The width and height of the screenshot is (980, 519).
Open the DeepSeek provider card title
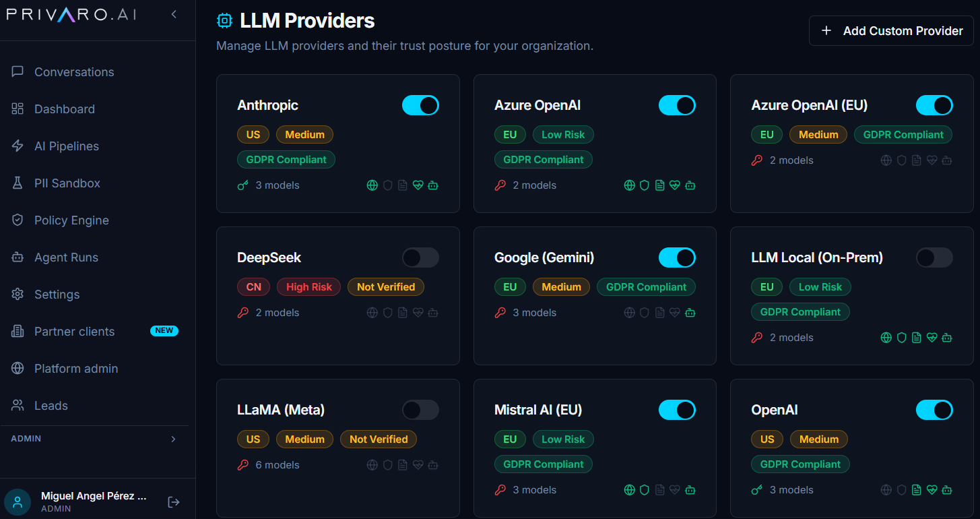[269, 257]
